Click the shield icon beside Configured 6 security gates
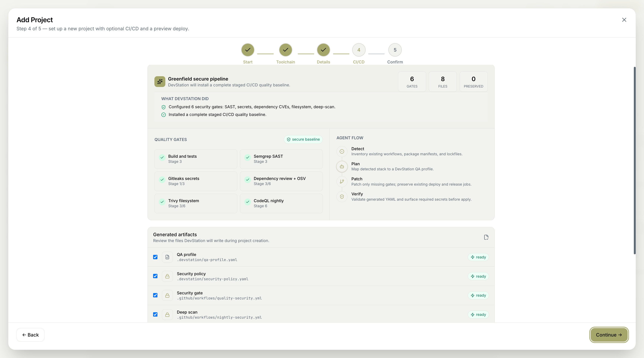 (163, 107)
